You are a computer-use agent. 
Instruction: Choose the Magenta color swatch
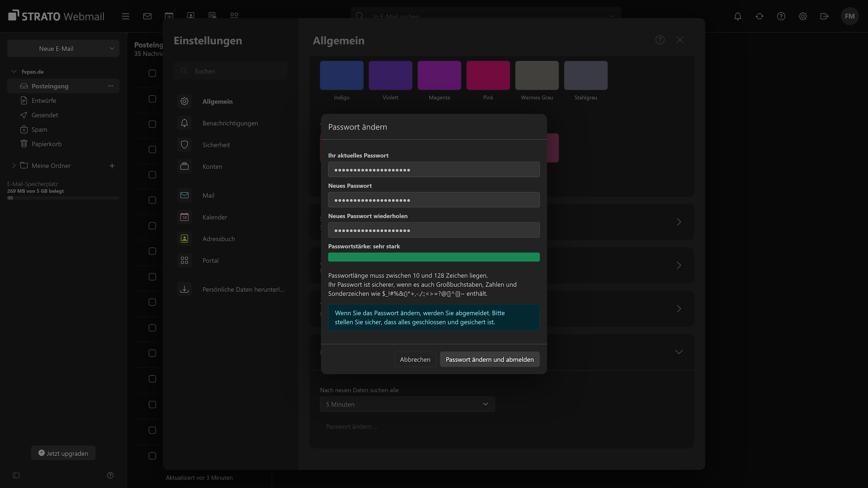point(439,75)
